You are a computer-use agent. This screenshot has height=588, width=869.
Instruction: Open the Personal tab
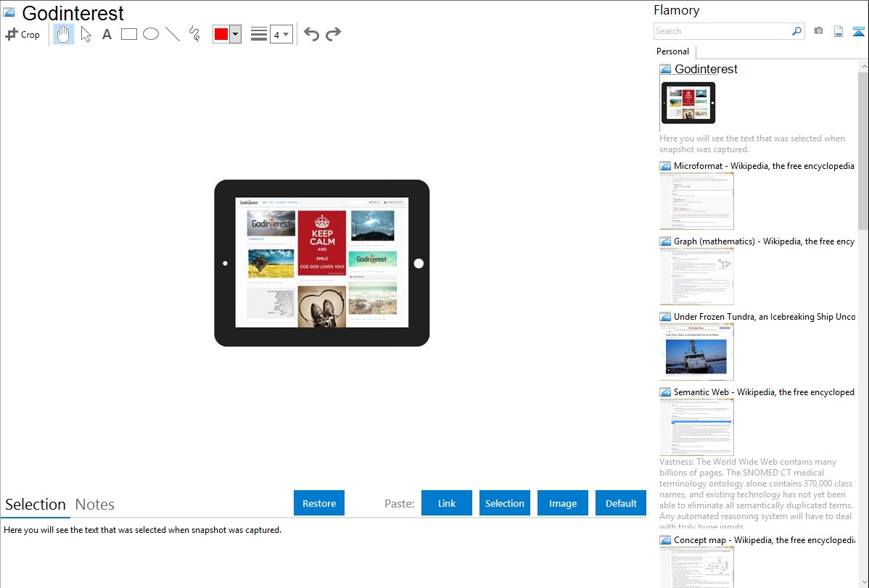click(673, 51)
